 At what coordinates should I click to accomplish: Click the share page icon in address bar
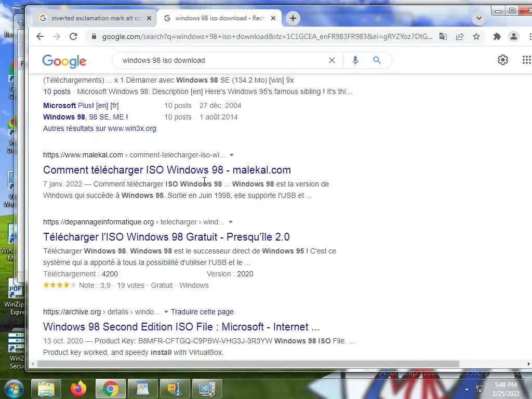point(459,36)
